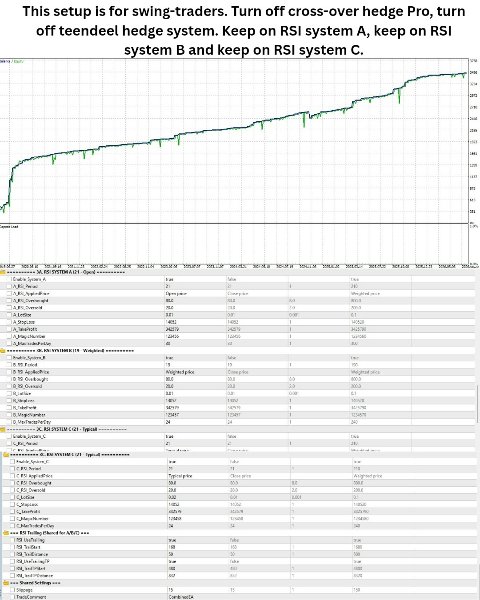Edit the RSI_TrailStart value cell
This screenshot has height=600, width=480.
198,547
